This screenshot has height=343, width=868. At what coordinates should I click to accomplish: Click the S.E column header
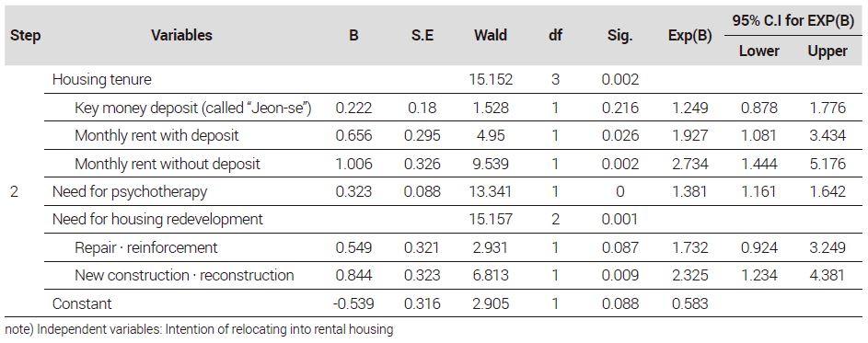422,36
